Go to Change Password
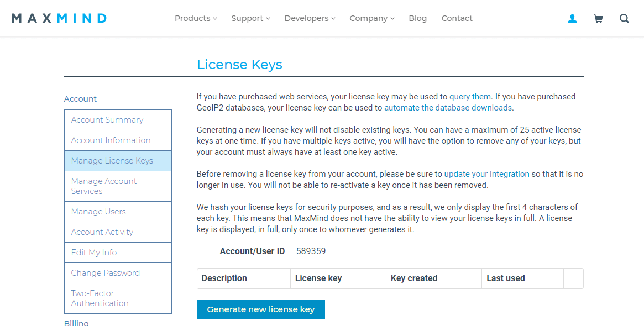 (x=105, y=272)
